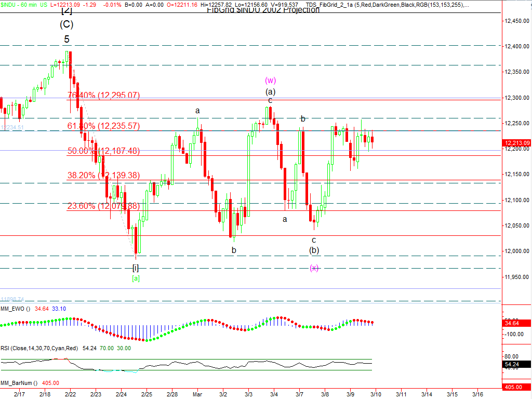This screenshot has width=532, height=399.
Task: Select the magenta (w) wave label
Action: point(270,80)
